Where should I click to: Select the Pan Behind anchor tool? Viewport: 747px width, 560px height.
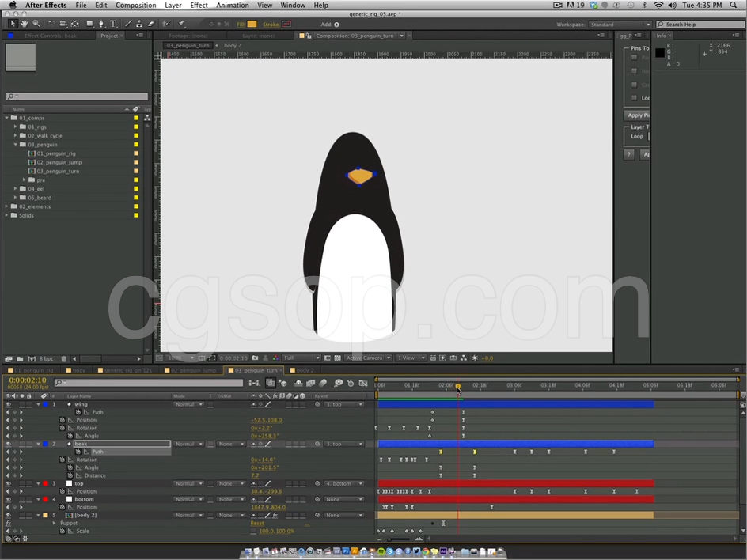point(75,24)
